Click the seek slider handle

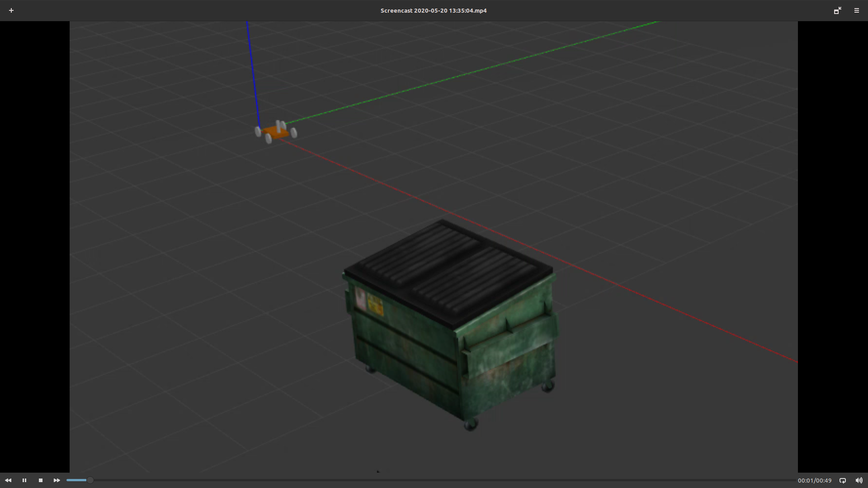90,480
